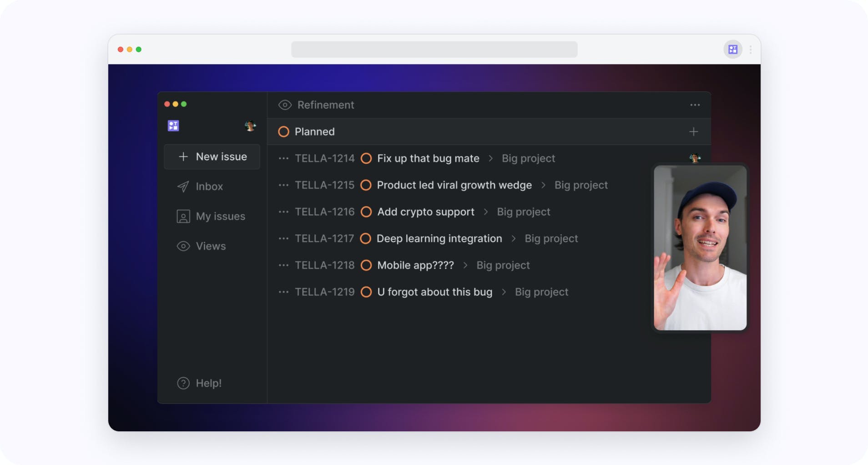Open options dots for TELLA-1217
868x465 pixels.
point(283,238)
